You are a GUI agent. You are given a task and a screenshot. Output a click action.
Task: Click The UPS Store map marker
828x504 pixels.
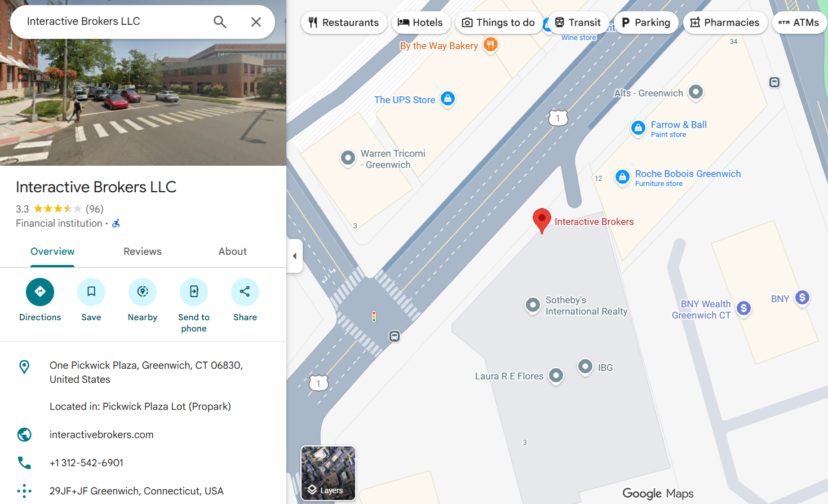pos(448,99)
